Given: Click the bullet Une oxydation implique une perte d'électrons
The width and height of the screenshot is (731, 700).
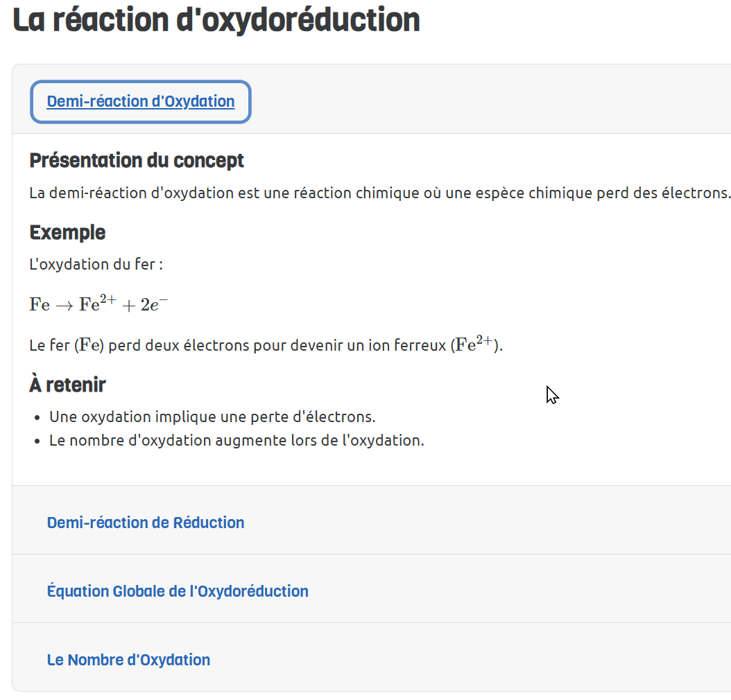Looking at the screenshot, I should coord(212,417).
